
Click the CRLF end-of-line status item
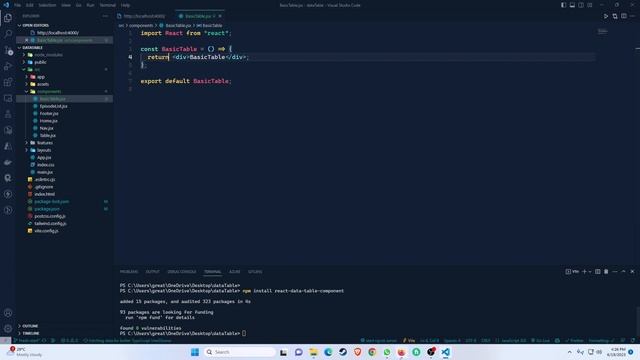pos(485,340)
